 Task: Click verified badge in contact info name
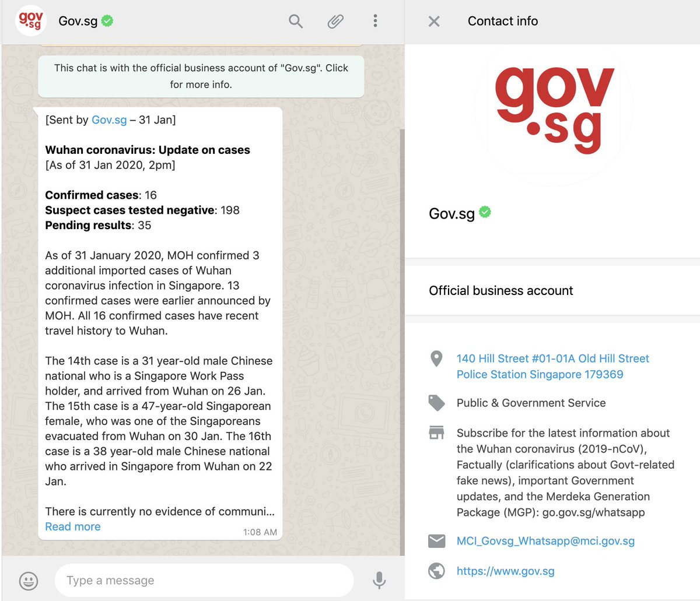coord(485,212)
